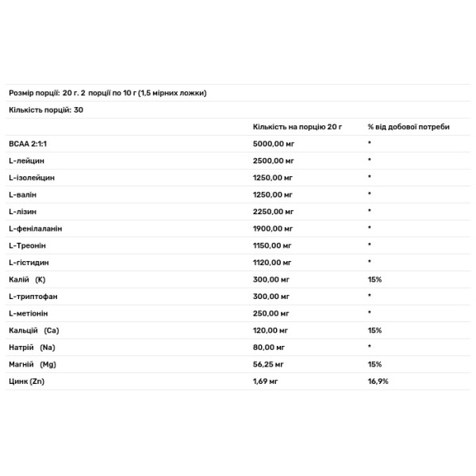
Task: Click the 'L-ізолейцин' ingredient name
Action: point(31,178)
